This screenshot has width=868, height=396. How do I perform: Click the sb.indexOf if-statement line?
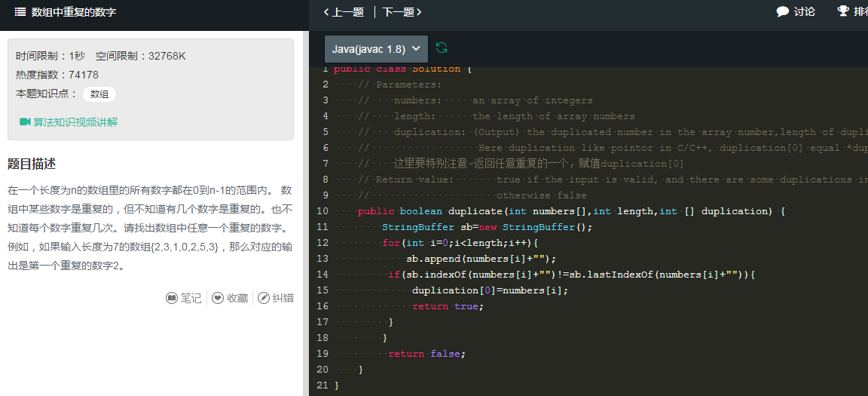click(571, 274)
